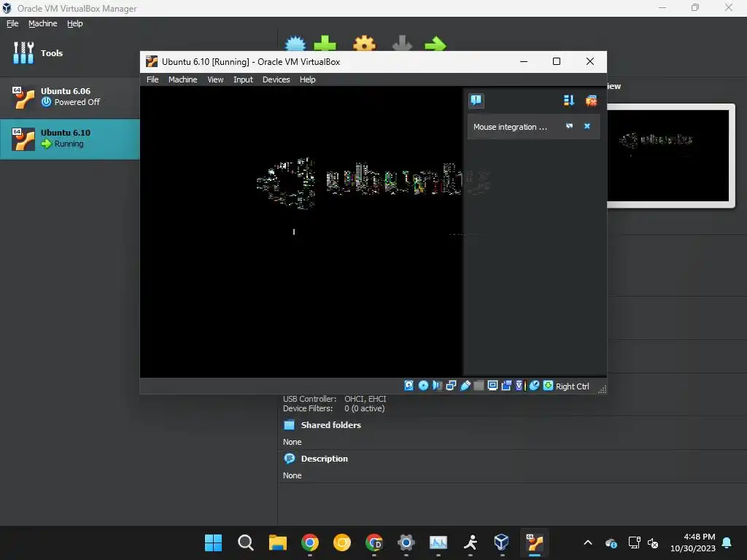The width and height of the screenshot is (747, 560).
Task: Open the audio status bar icon
Action: coord(438,386)
